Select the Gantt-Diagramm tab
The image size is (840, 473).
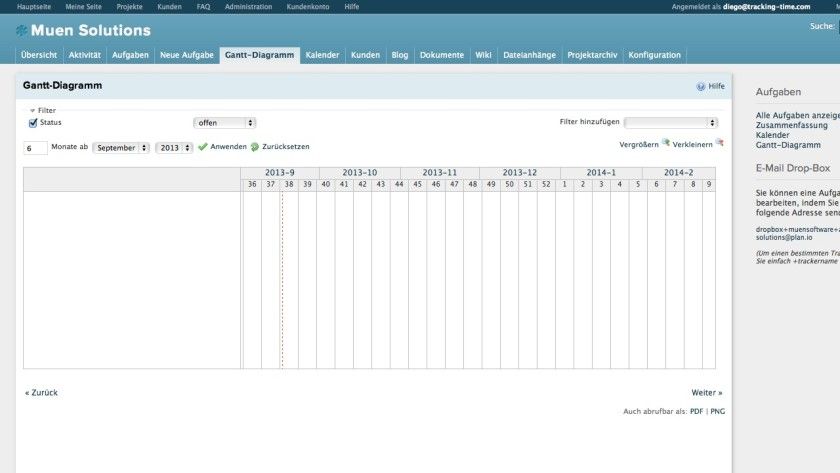tap(259, 55)
